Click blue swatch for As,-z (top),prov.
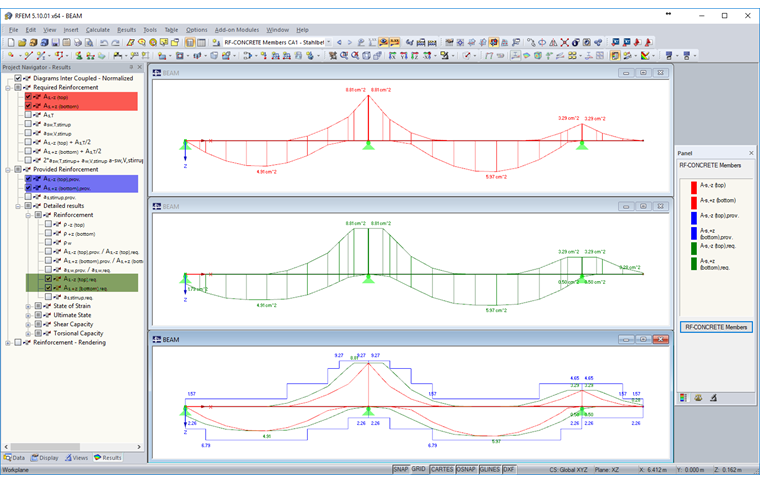Viewport: 760px width, 483px height. pyautogui.click(x=694, y=218)
